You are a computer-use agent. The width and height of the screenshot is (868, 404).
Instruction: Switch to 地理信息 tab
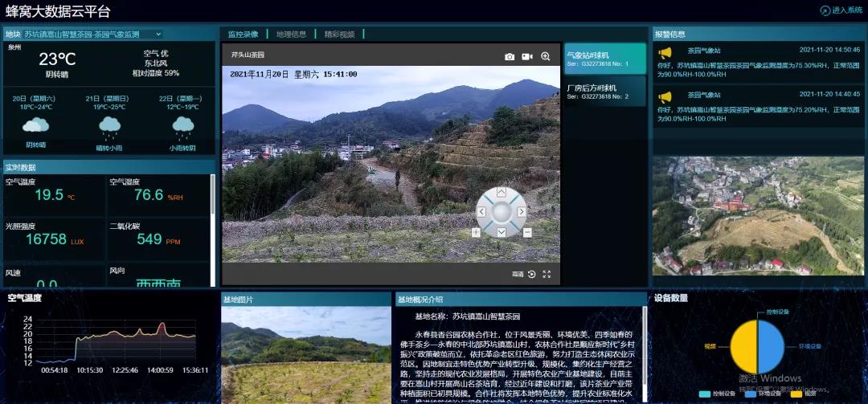291,35
